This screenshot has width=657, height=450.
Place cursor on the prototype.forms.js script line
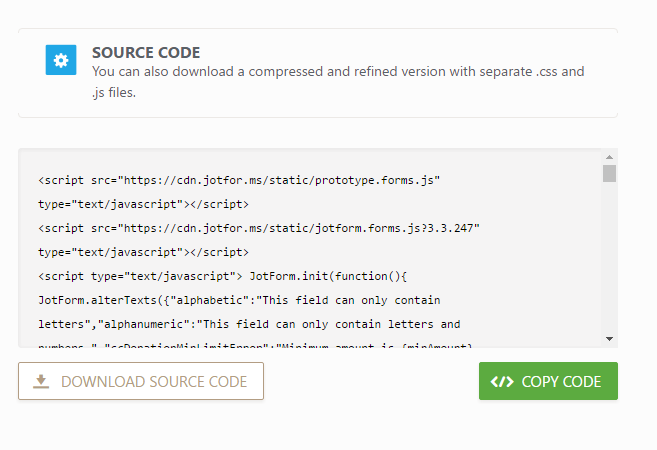[x=239, y=180]
